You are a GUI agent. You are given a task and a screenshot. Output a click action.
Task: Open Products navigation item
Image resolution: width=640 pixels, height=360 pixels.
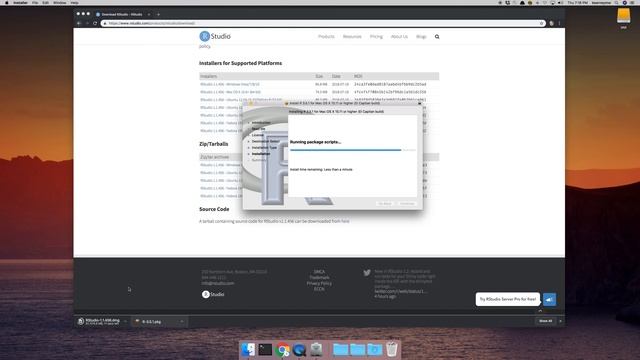326,37
